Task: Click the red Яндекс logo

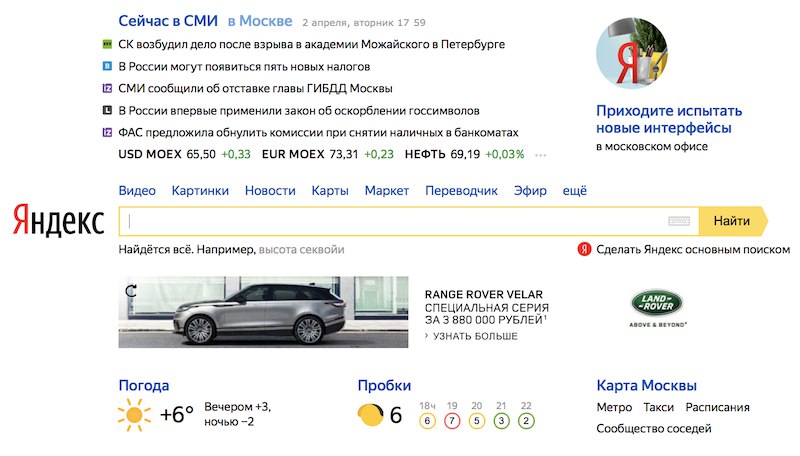Action: click(58, 220)
